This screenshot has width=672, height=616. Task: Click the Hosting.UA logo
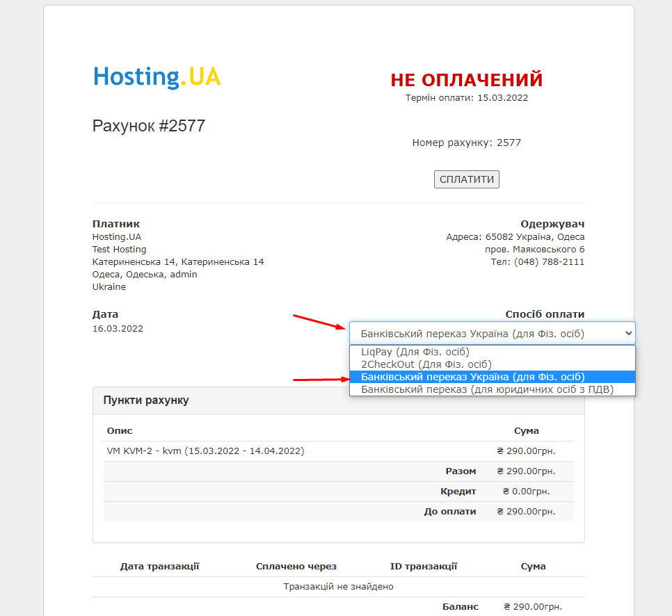157,77
